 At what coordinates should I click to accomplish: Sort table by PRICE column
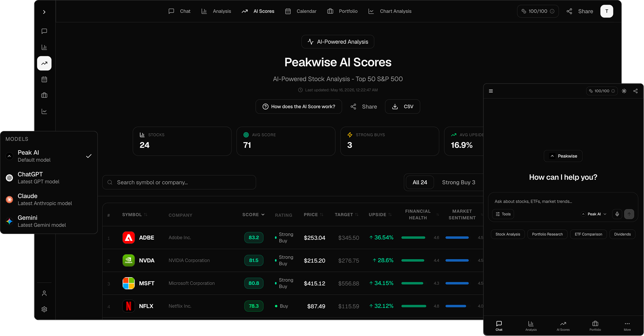pos(313,215)
